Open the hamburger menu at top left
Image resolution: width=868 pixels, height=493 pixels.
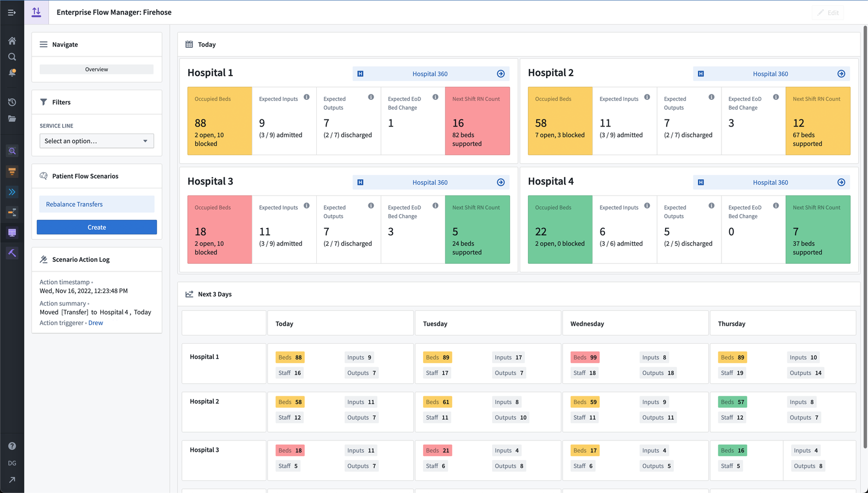(12, 12)
